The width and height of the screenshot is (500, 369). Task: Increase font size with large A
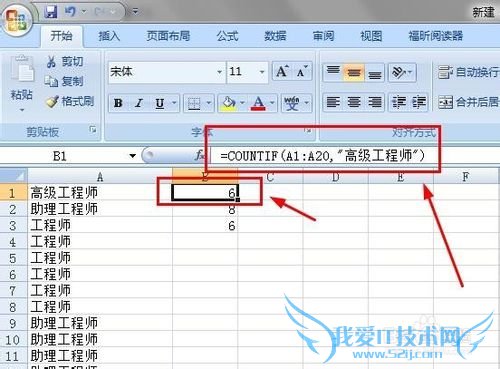tap(282, 71)
